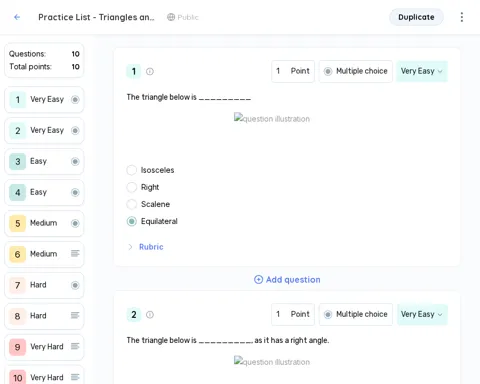
Task: Jump to question 4 Easy in sidebar
Action: (44, 192)
